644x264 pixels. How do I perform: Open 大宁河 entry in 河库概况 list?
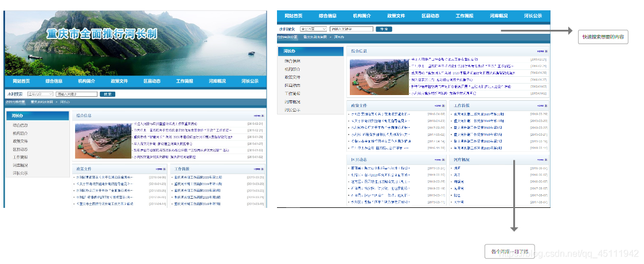point(458,202)
